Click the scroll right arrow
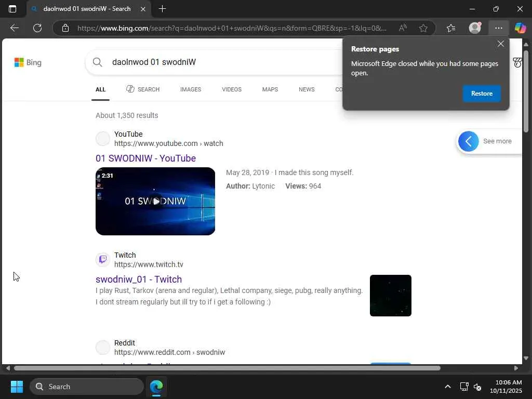 point(516,368)
